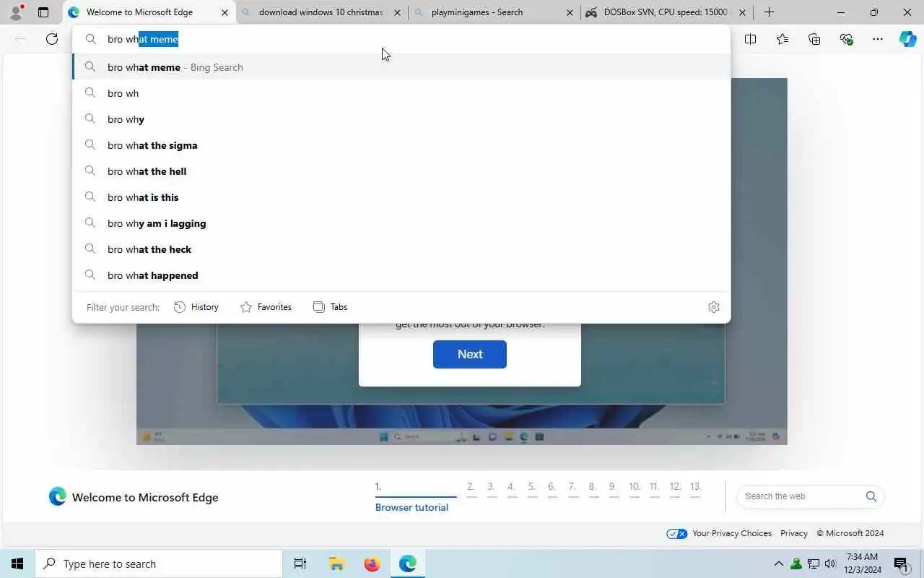
Task: Open the Settings and more ellipsis
Action: click(878, 39)
